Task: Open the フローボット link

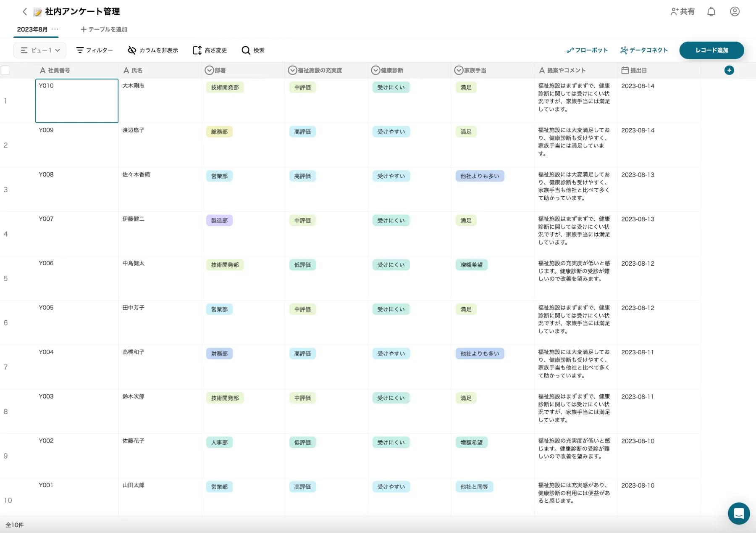Action: [x=587, y=50]
